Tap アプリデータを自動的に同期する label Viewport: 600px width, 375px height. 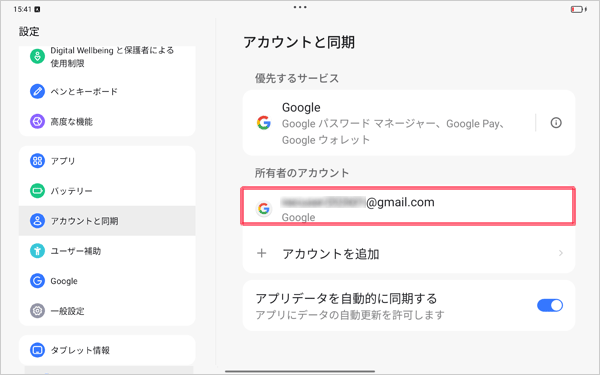[346, 298]
